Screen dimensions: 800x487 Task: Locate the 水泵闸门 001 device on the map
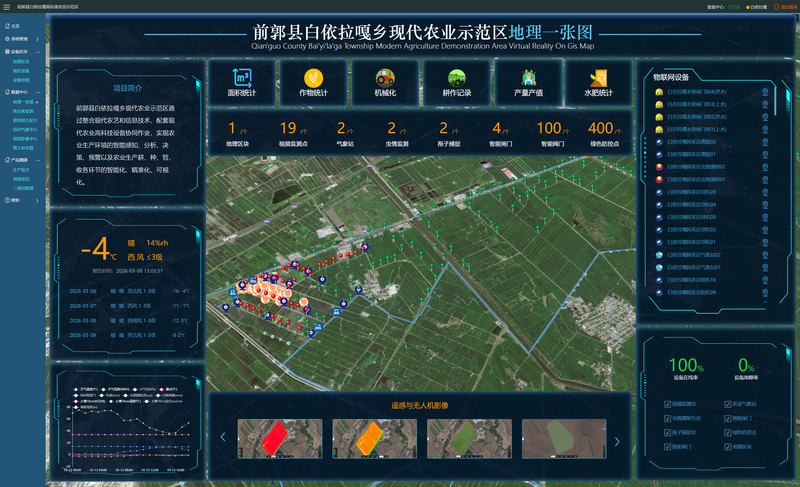click(765, 130)
